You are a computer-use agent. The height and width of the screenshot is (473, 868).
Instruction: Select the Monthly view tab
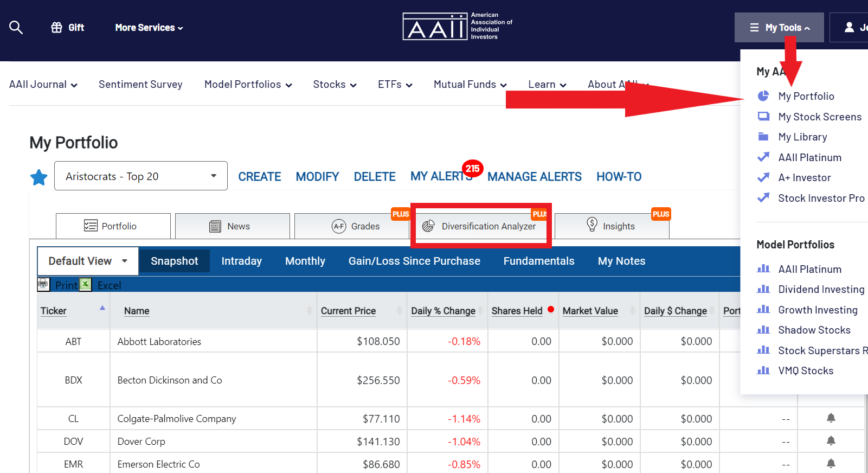[305, 261]
